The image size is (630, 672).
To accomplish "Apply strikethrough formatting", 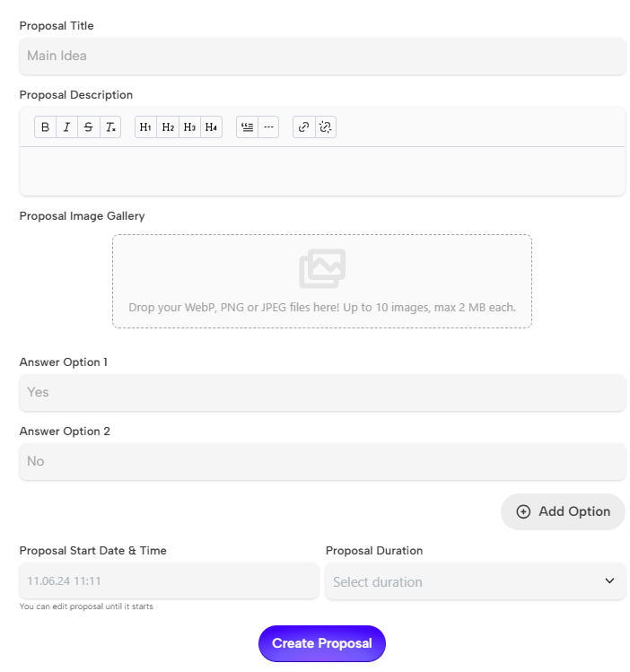I will pos(88,127).
